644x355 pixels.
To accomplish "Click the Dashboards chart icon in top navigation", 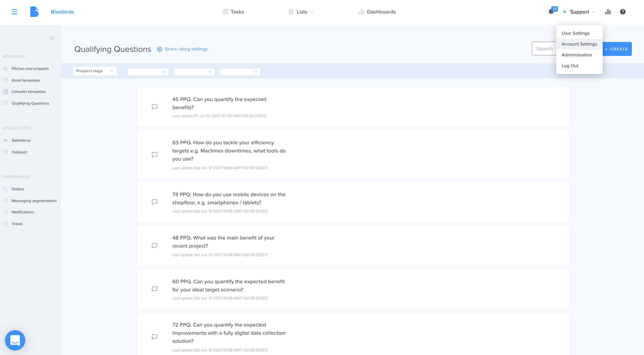I will [x=361, y=12].
